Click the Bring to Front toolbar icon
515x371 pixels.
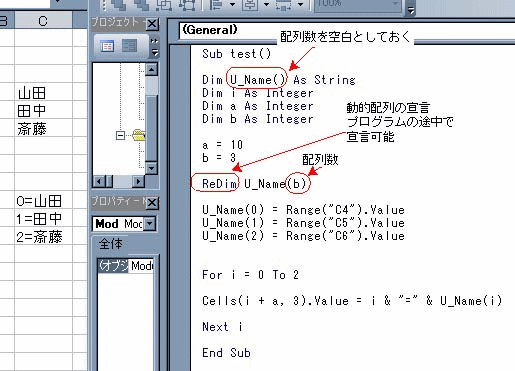coord(118,5)
